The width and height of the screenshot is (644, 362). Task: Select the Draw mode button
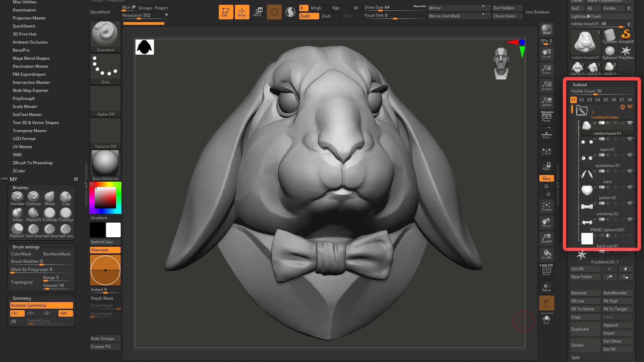click(x=241, y=12)
